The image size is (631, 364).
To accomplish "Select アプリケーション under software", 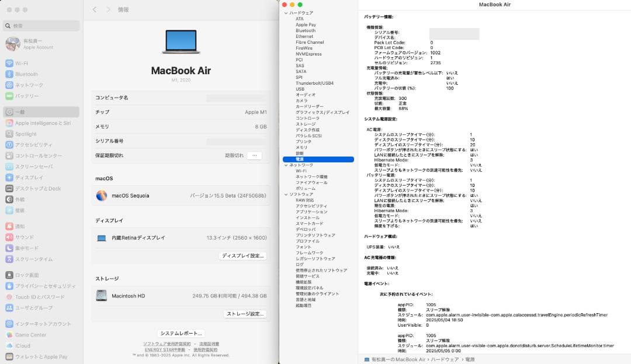I will coord(311,212).
